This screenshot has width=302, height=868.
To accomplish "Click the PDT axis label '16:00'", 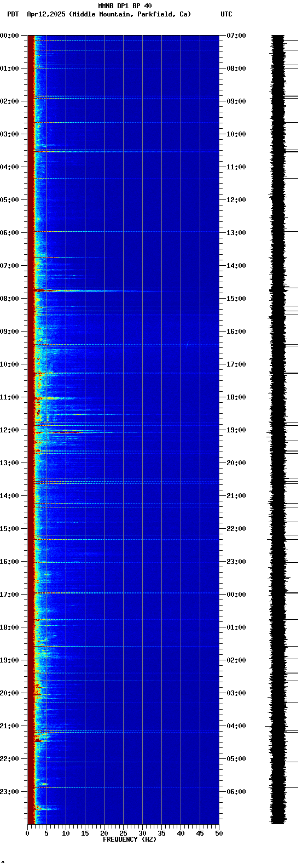I will 9,562.
